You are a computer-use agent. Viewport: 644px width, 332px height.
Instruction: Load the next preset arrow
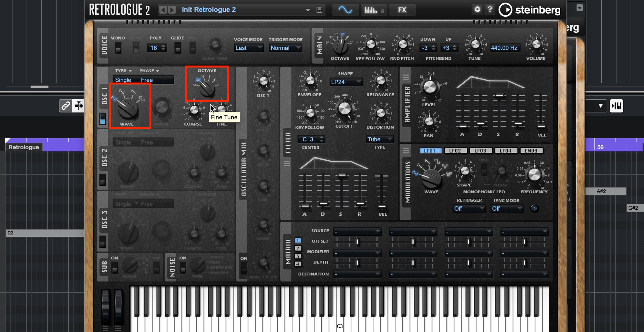172,10
